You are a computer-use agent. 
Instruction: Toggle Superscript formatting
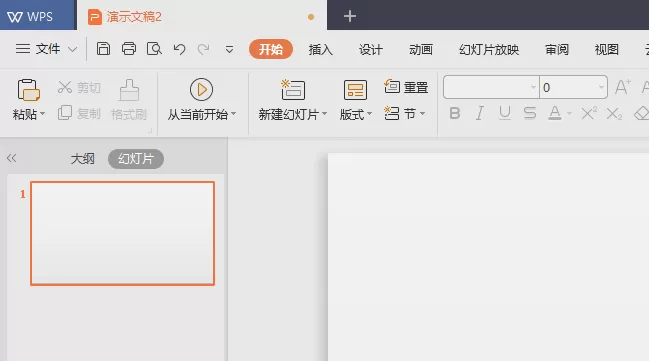(x=589, y=113)
